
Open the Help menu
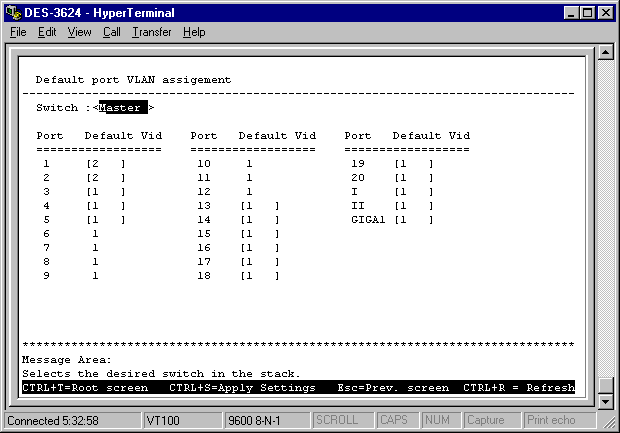[x=194, y=32]
